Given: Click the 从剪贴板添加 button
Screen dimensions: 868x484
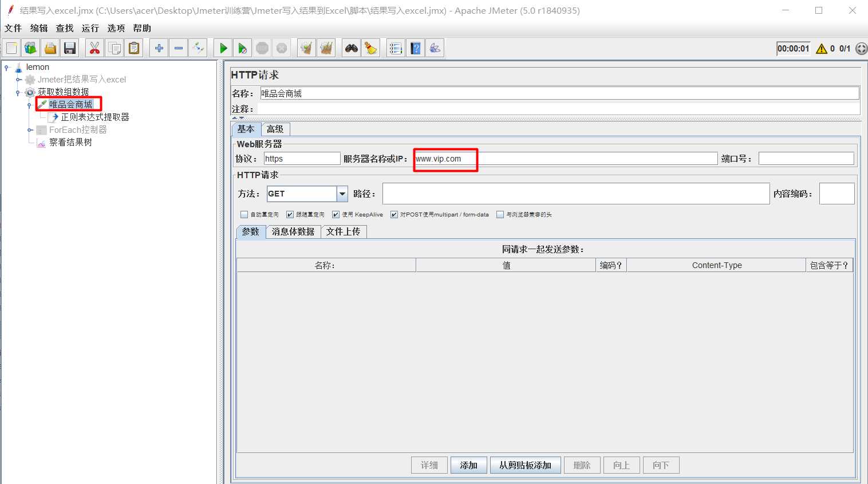Looking at the screenshot, I should tap(526, 465).
